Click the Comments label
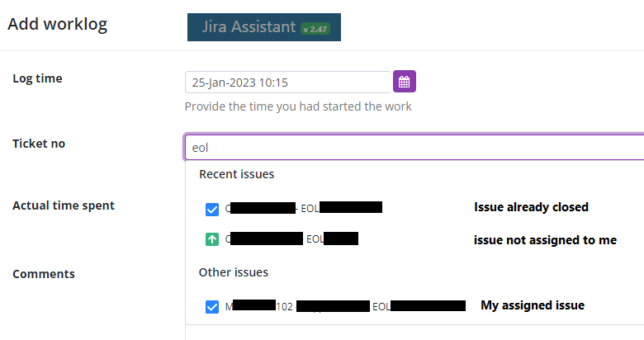 point(44,274)
